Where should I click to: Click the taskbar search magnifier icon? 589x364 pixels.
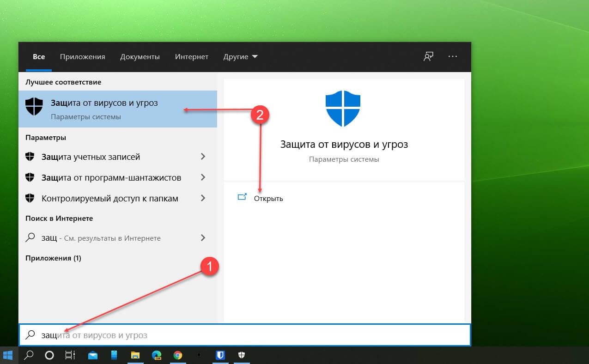[29, 355]
